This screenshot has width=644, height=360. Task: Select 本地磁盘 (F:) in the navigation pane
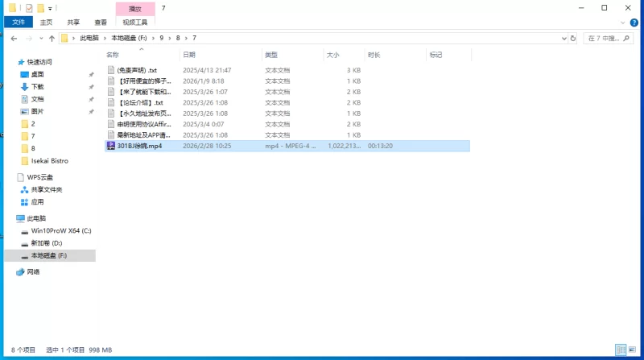[x=49, y=255]
